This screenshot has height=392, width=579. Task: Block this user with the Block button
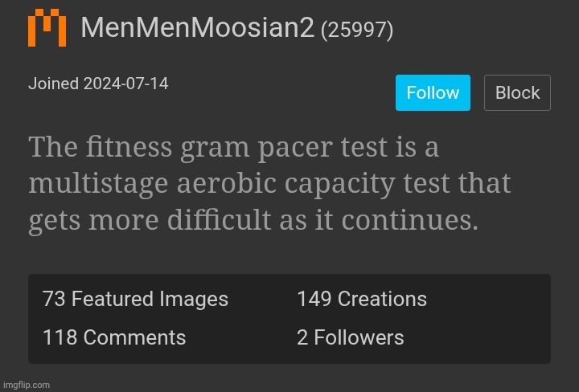pyautogui.click(x=517, y=92)
